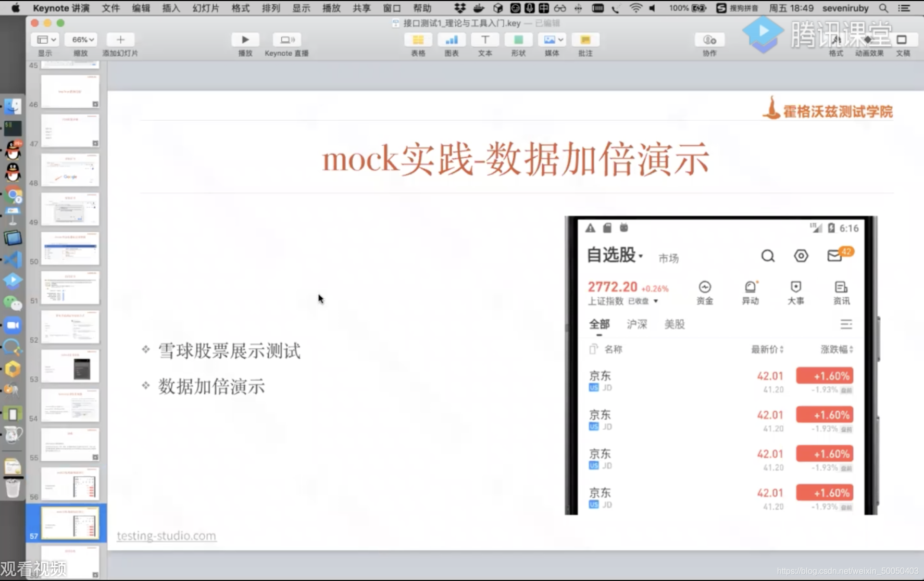Click the Wi-Fi status icon
This screenshot has height=581, width=924.
click(x=636, y=8)
